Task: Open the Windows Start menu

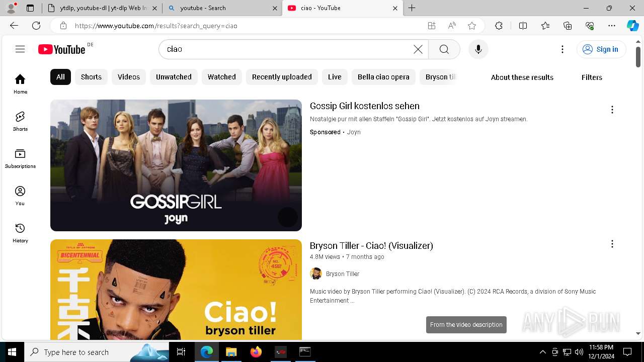Action: tap(12, 352)
